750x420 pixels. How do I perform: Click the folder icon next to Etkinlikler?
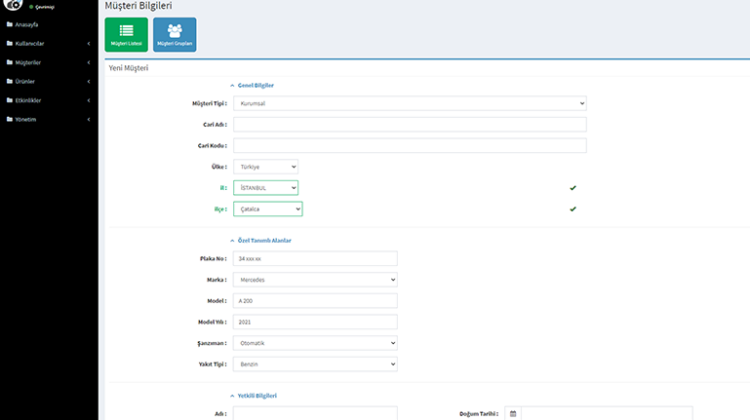pos(9,100)
